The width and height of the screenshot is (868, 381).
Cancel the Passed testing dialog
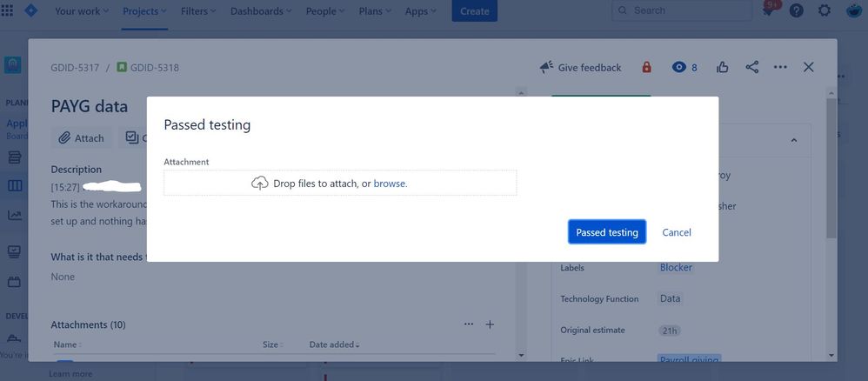(x=677, y=232)
